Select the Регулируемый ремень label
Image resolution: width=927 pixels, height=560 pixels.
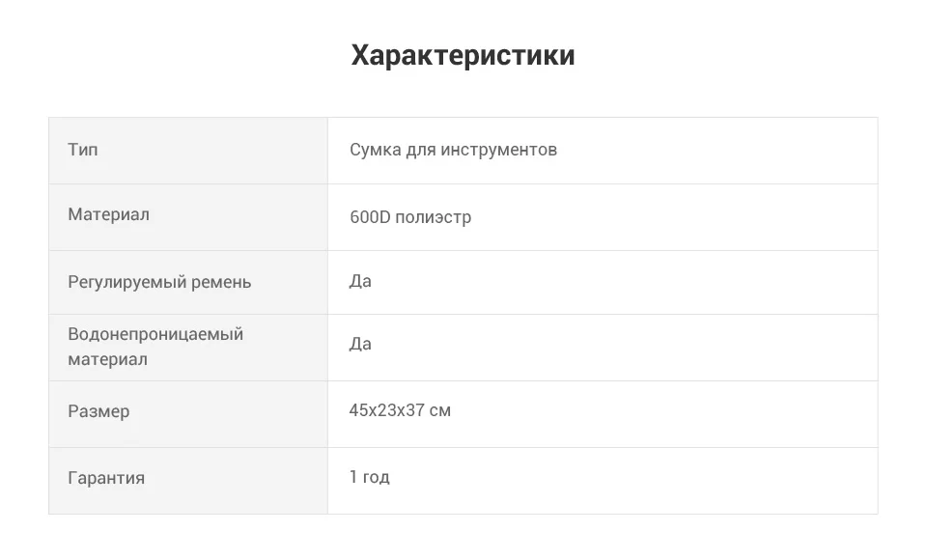159,282
